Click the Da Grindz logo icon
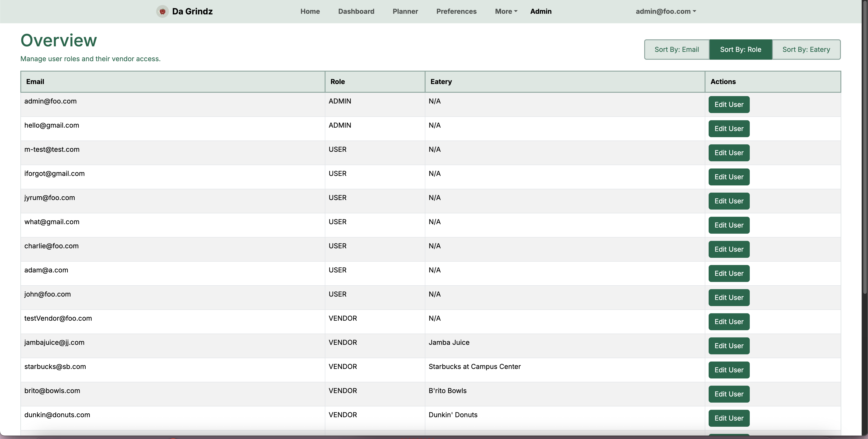Screen dimensions: 868x439 (x=162, y=11)
